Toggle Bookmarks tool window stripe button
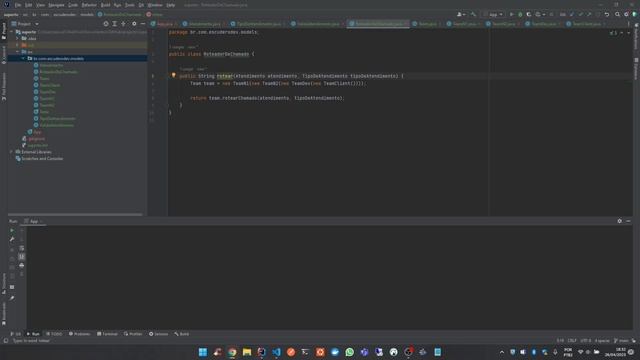Screen dimensions: 640x360 (x=4, y=314)
